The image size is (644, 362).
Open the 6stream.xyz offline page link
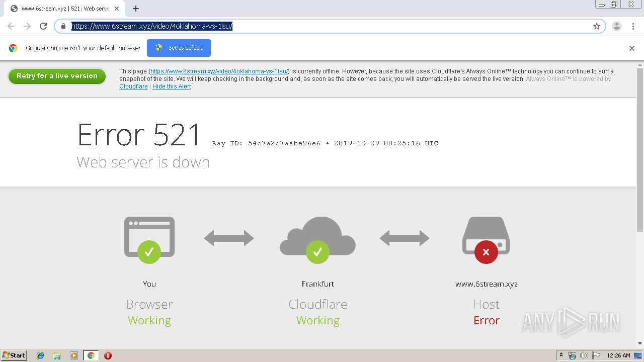pyautogui.click(x=219, y=71)
